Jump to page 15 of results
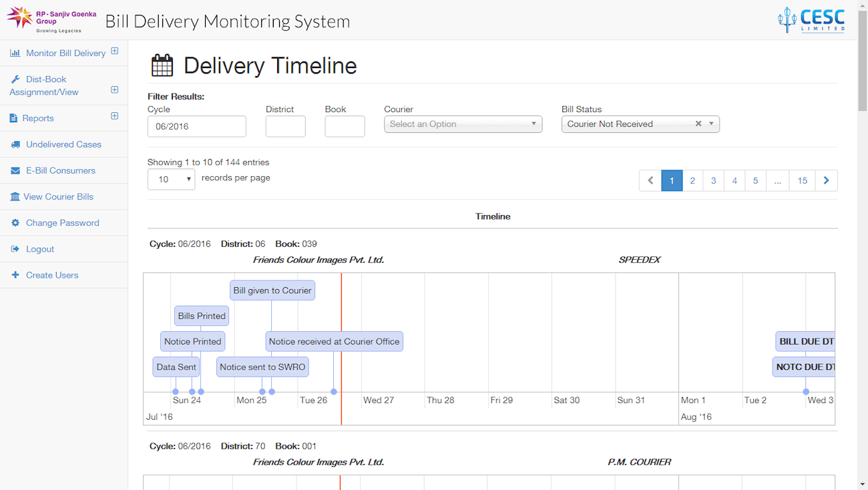868x490 pixels. pos(802,181)
